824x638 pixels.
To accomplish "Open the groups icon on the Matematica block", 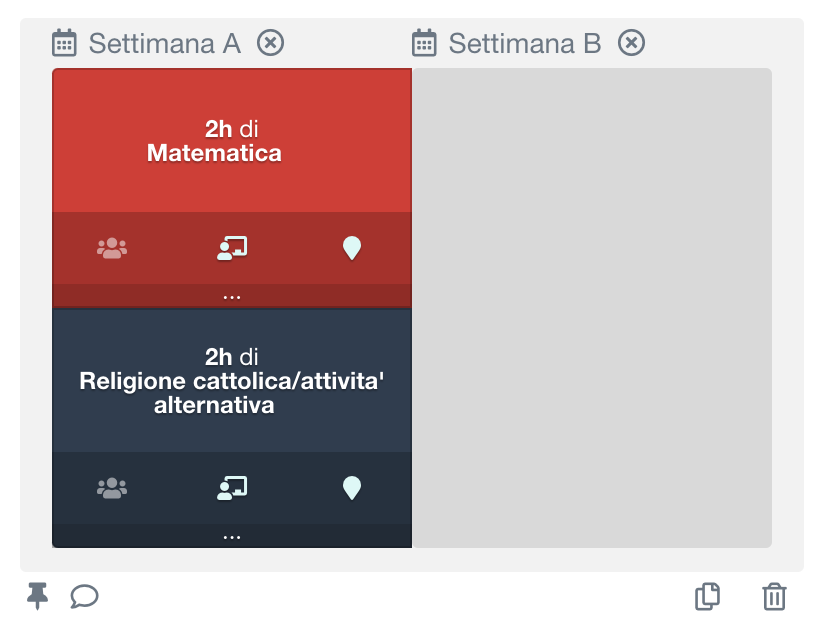I will 111,247.
